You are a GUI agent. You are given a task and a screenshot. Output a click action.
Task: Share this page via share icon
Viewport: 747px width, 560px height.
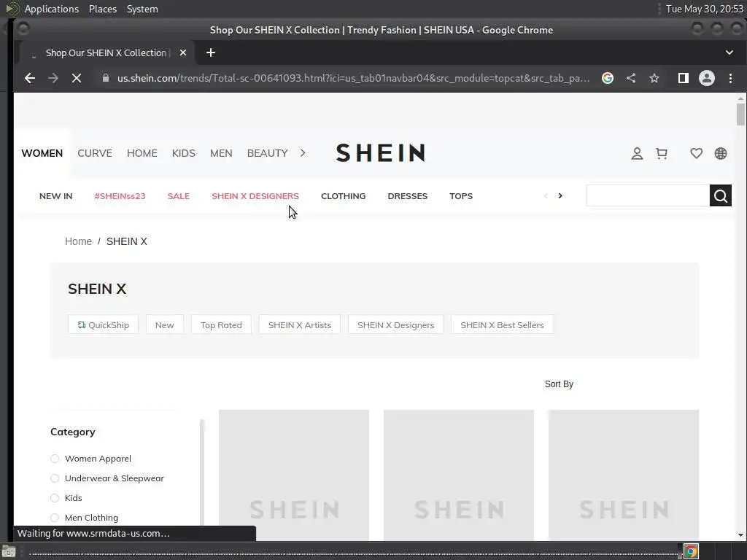(x=631, y=78)
